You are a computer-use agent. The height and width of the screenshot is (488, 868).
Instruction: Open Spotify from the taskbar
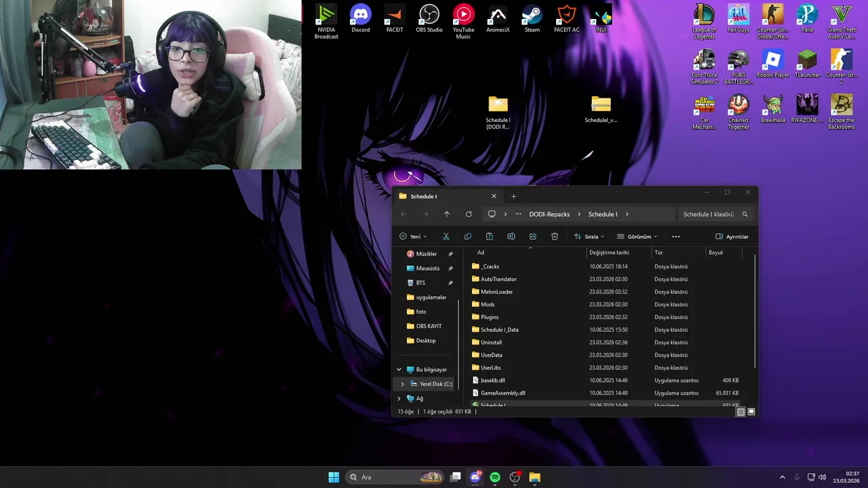tap(495, 477)
